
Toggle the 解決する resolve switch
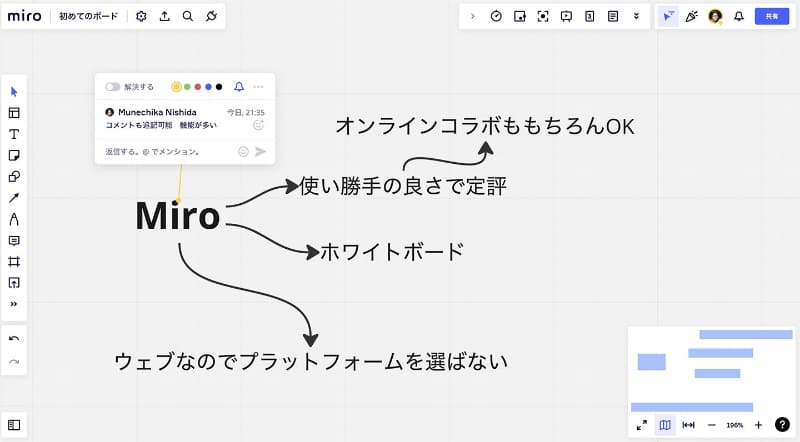113,87
